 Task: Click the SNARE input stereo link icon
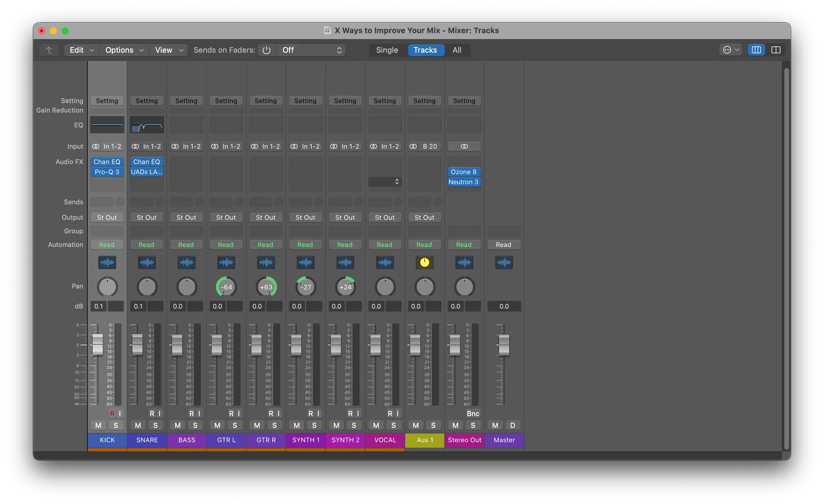click(x=135, y=147)
